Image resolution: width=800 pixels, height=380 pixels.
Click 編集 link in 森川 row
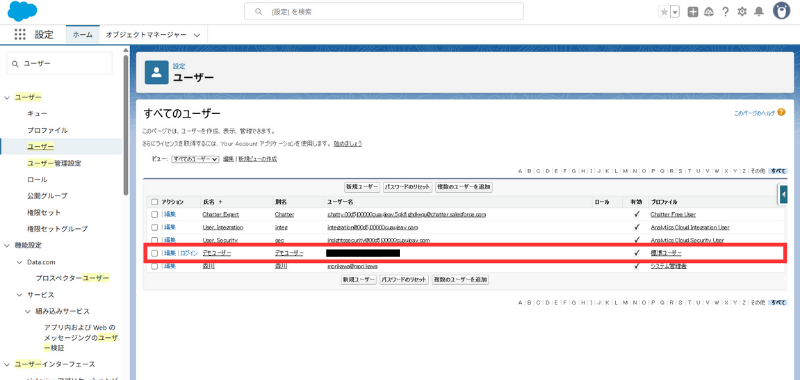tap(170, 266)
